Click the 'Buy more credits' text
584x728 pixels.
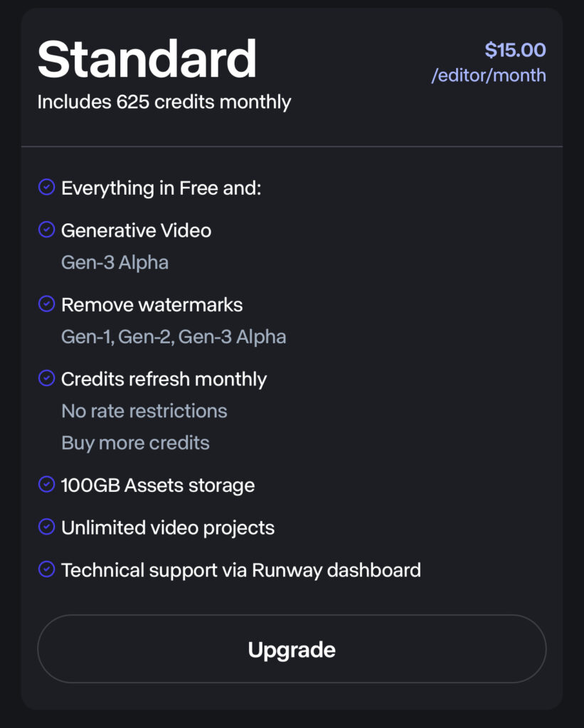point(135,443)
